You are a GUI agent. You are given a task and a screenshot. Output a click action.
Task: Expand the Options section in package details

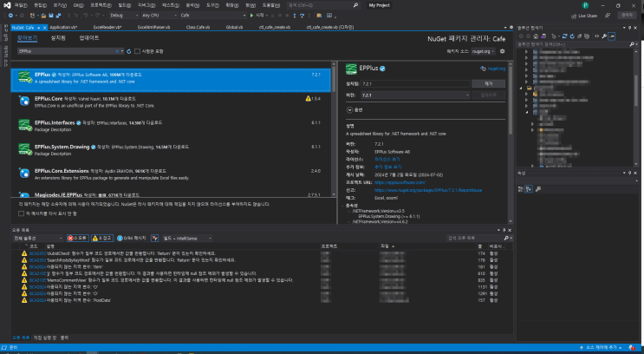pos(351,110)
